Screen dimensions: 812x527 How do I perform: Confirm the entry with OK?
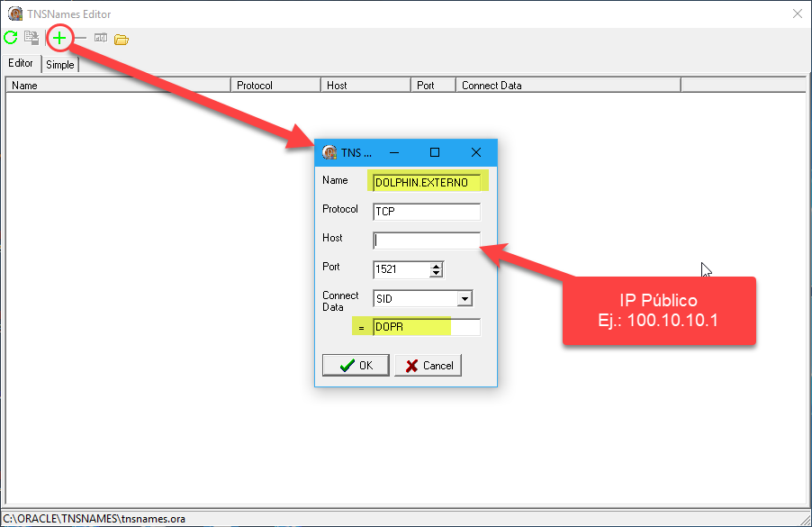[356, 366]
